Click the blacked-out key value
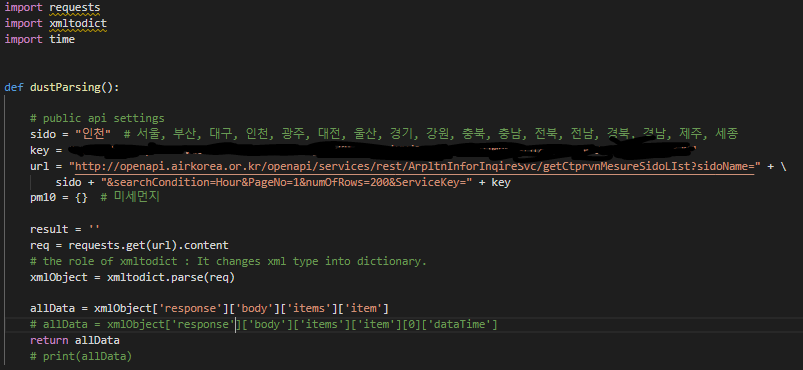 tap(382, 150)
